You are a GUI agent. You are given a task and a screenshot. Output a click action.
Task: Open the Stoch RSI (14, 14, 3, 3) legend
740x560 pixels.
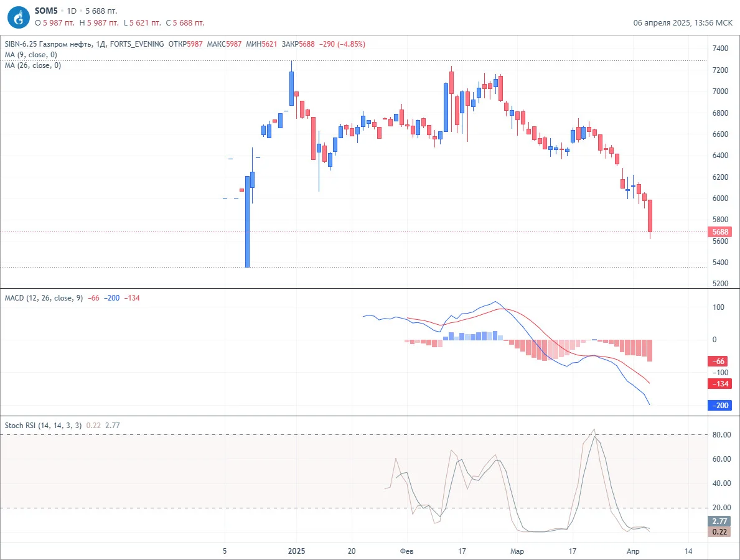pyautogui.click(x=43, y=426)
